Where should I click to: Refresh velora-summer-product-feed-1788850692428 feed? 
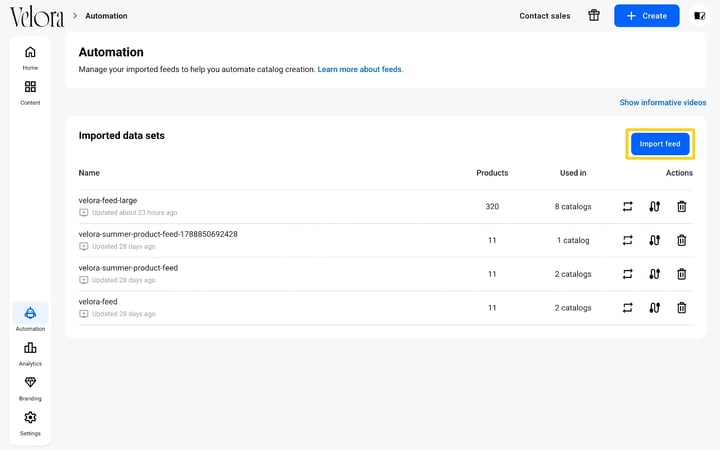(x=627, y=240)
